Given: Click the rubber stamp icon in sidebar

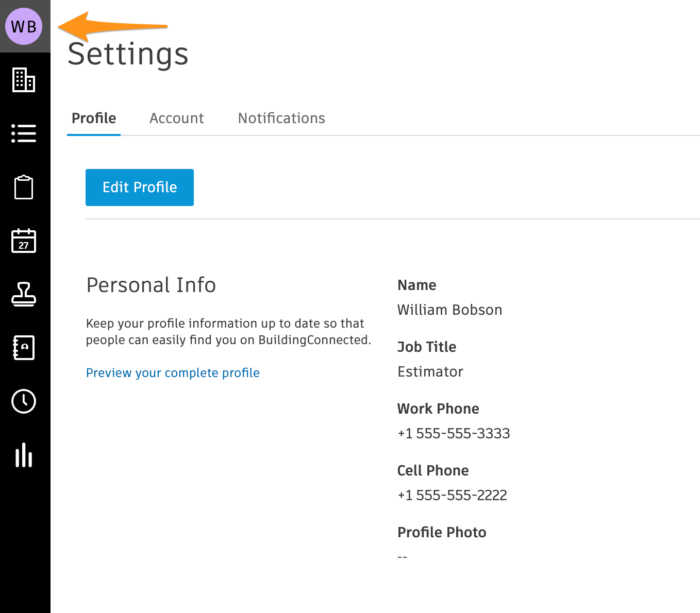Looking at the screenshot, I should 24,294.
